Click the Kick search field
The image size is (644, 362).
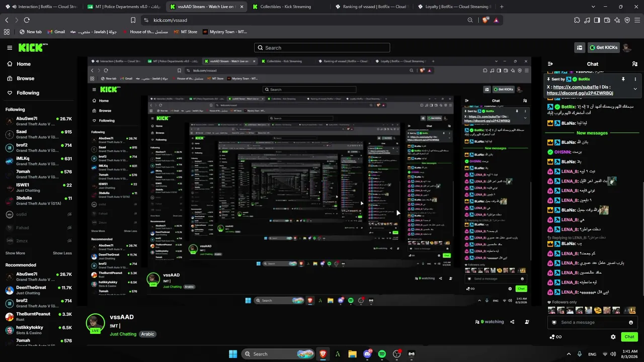tap(322, 48)
